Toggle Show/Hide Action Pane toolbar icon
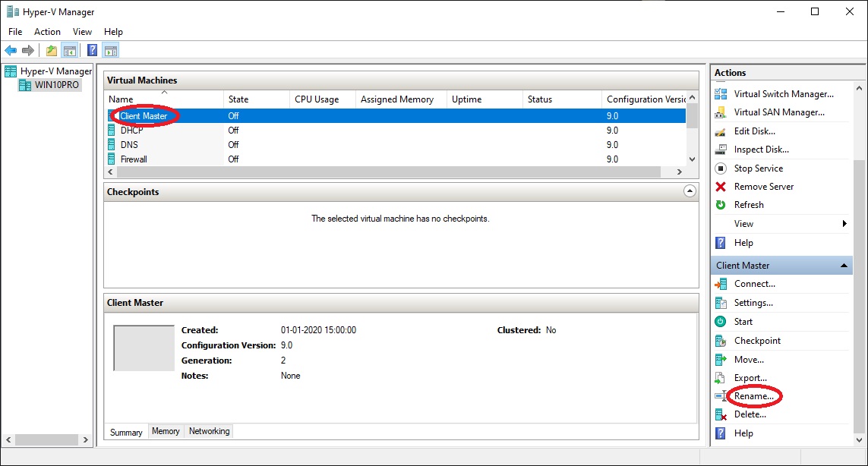This screenshot has width=868, height=466. pyautogui.click(x=111, y=51)
